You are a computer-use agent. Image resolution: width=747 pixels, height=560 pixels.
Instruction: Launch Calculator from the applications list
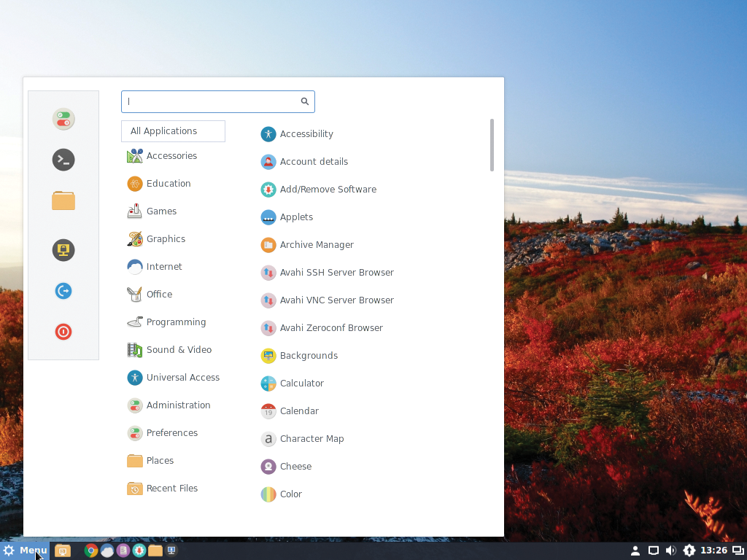[x=302, y=383]
